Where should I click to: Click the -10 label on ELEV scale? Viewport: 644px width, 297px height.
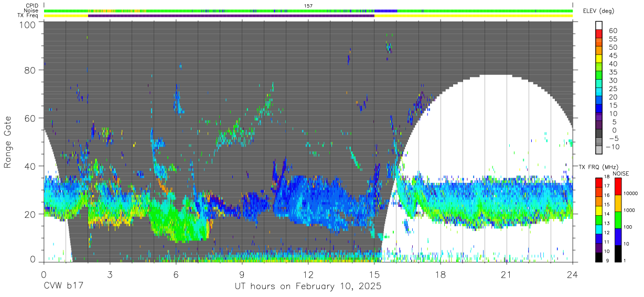pos(613,147)
